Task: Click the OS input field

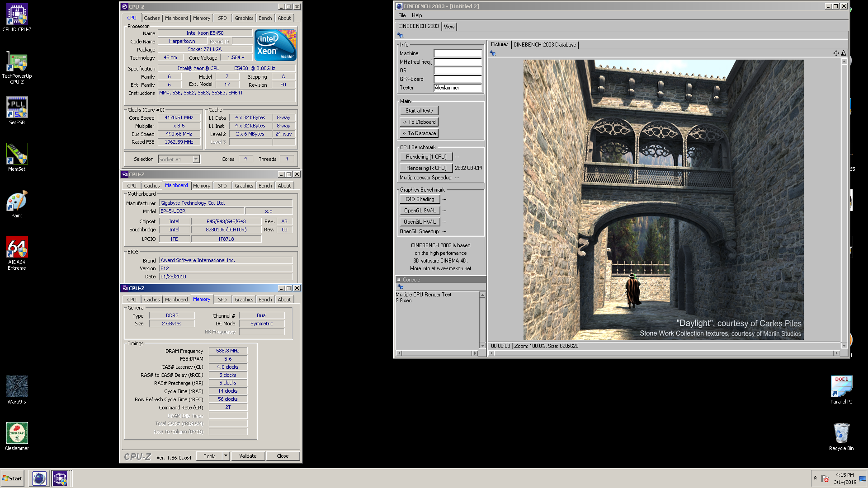Action: coord(458,70)
